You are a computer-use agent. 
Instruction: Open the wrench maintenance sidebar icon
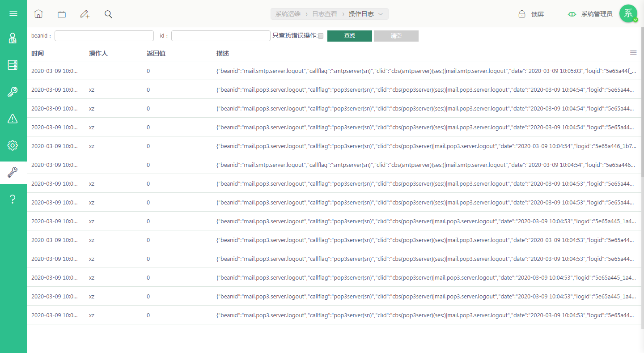click(x=13, y=172)
